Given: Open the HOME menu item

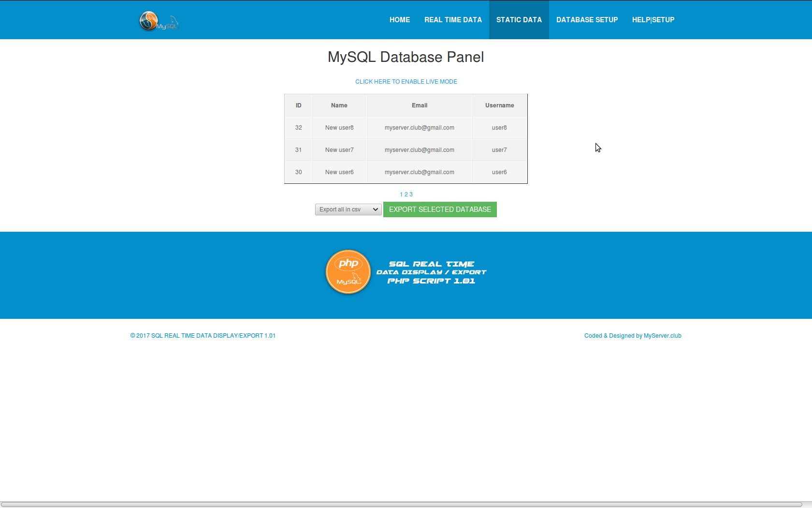Looking at the screenshot, I should point(400,20).
